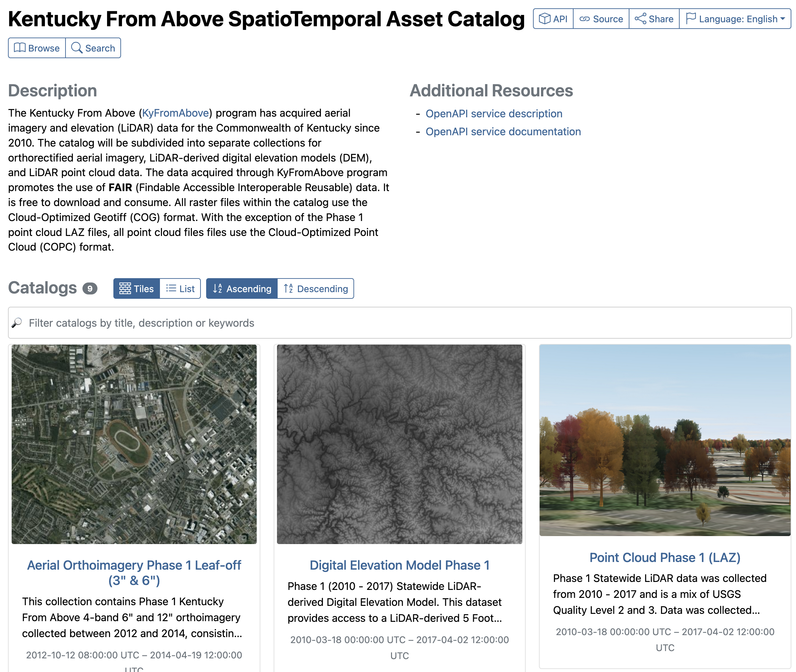Click Digital Elevation Model description text
This screenshot has height=672, width=796.
395,602
